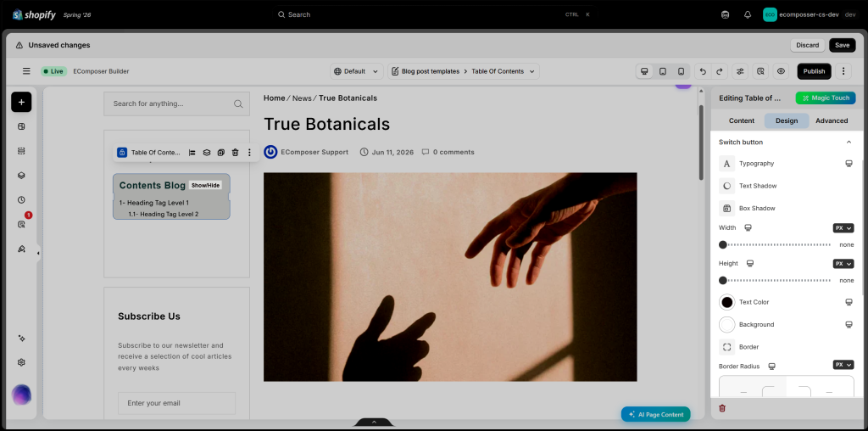Switch to mobile device view
The image size is (868, 431).
[x=681, y=71]
